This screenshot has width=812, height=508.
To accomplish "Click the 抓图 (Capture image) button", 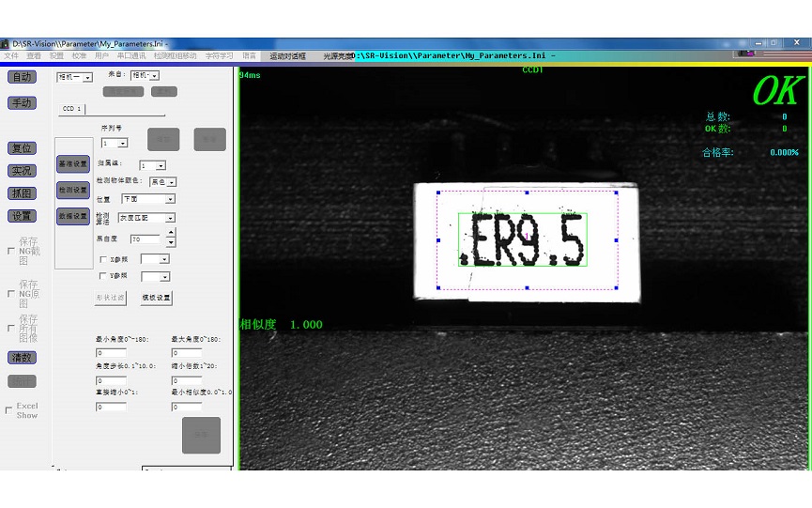I will coord(22,193).
